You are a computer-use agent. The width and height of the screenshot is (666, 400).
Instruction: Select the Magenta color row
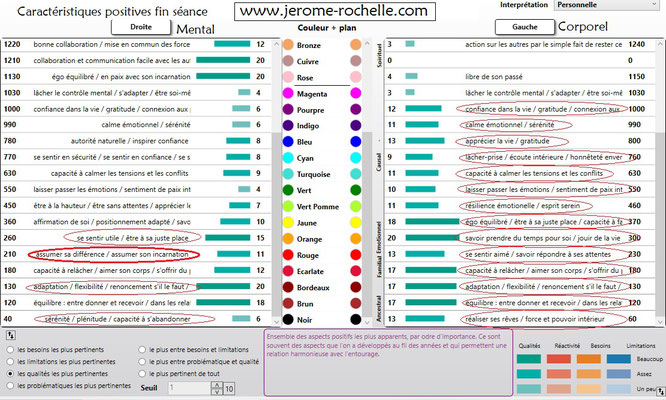322,93
